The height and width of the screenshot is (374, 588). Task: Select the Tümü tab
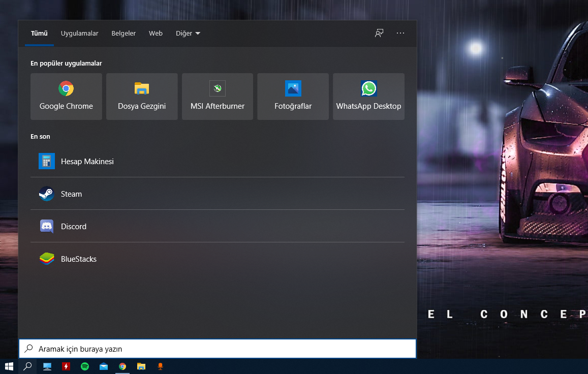coord(39,34)
